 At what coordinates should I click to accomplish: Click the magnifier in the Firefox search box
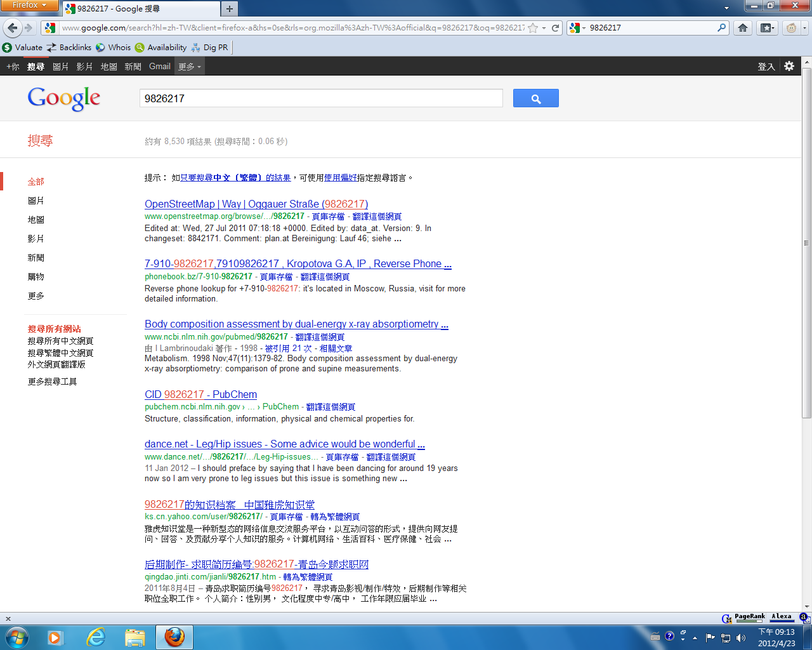722,28
